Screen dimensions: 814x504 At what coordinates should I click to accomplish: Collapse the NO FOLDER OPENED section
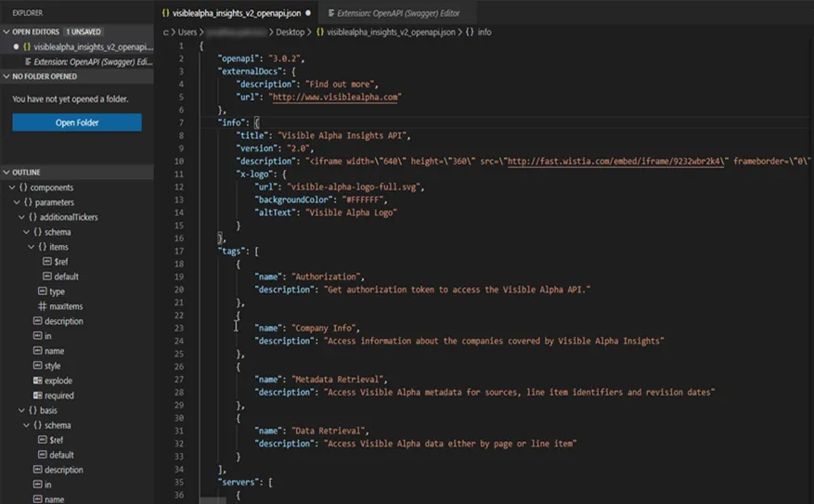coord(6,76)
